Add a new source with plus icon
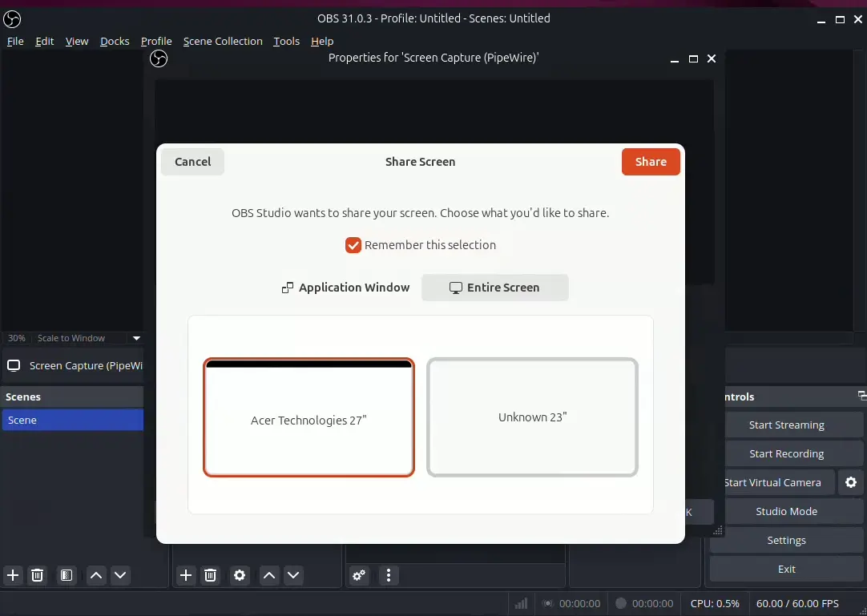Screen dimensions: 867x616 click(186, 575)
